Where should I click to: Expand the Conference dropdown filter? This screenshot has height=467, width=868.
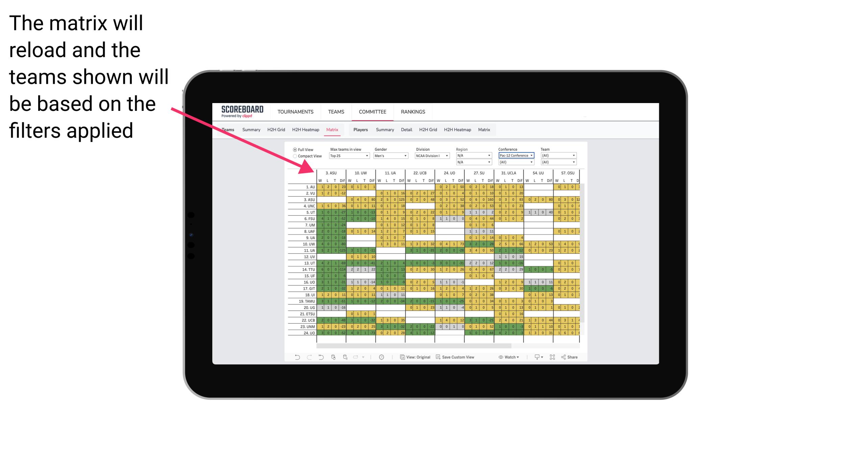click(530, 155)
